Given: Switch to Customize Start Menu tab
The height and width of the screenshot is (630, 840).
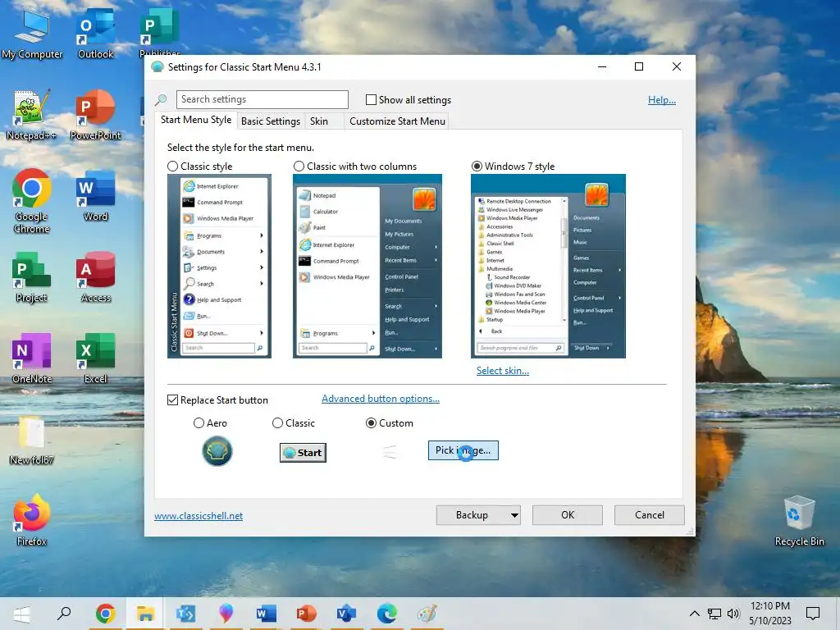Looking at the screenshot, I should point(397,121).
